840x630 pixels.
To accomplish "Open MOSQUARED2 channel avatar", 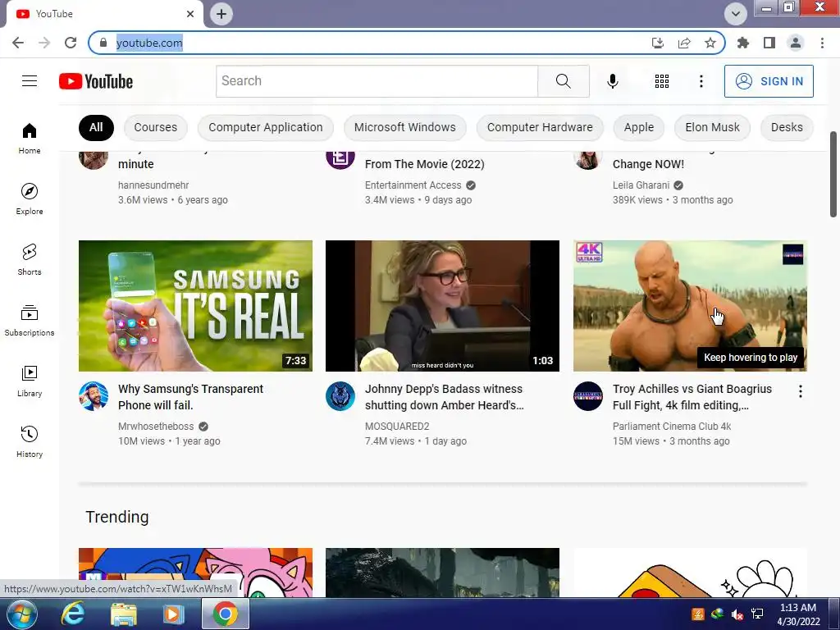I will click(340, 396).
